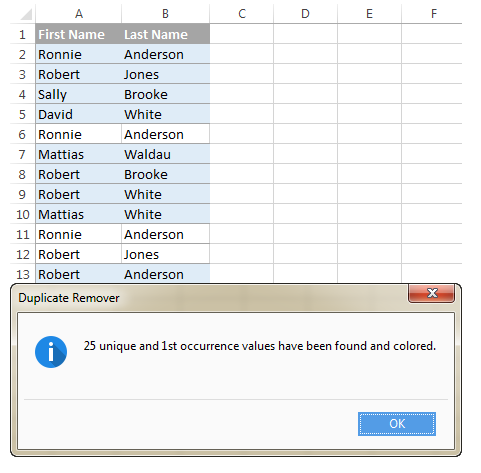Select cell containing David
This screenshot has width=481, height=473.
[79, 114]
